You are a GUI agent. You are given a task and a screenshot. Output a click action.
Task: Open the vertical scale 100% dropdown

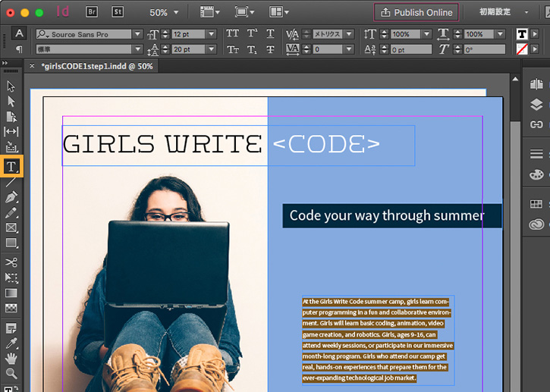pos(427,34)
